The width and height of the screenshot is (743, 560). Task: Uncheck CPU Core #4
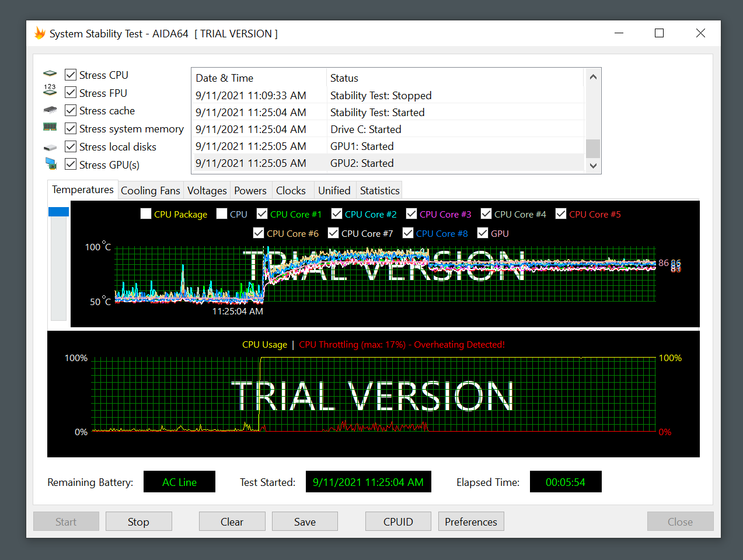[486, 214]
